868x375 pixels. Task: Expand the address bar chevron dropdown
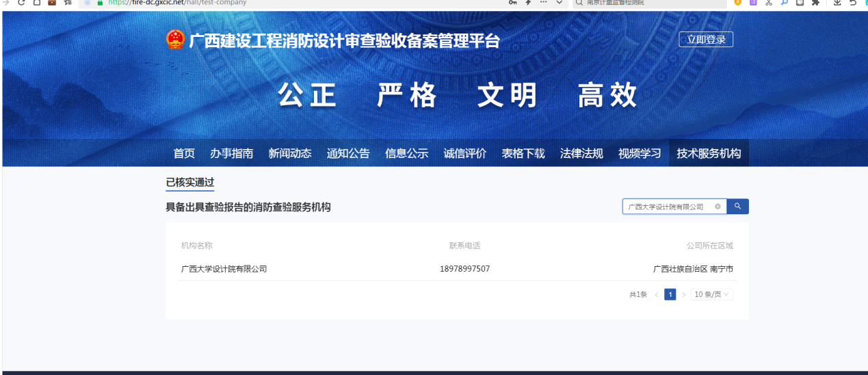coord(560,3)
